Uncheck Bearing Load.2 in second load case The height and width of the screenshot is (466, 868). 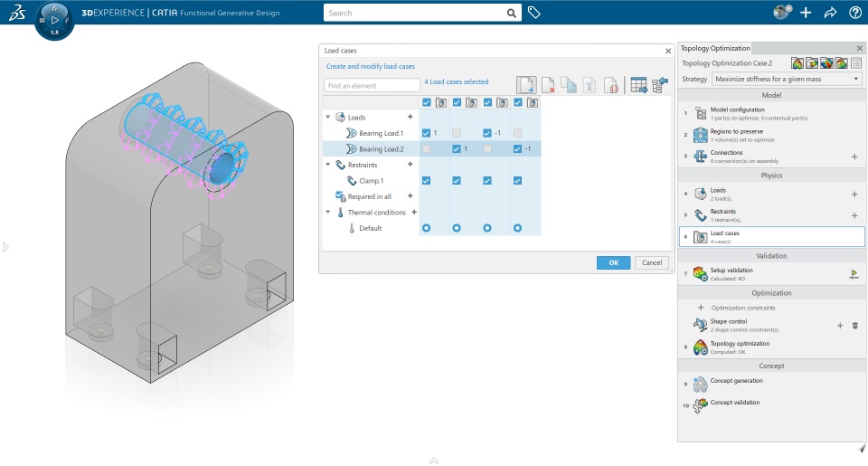coord(457,149)
